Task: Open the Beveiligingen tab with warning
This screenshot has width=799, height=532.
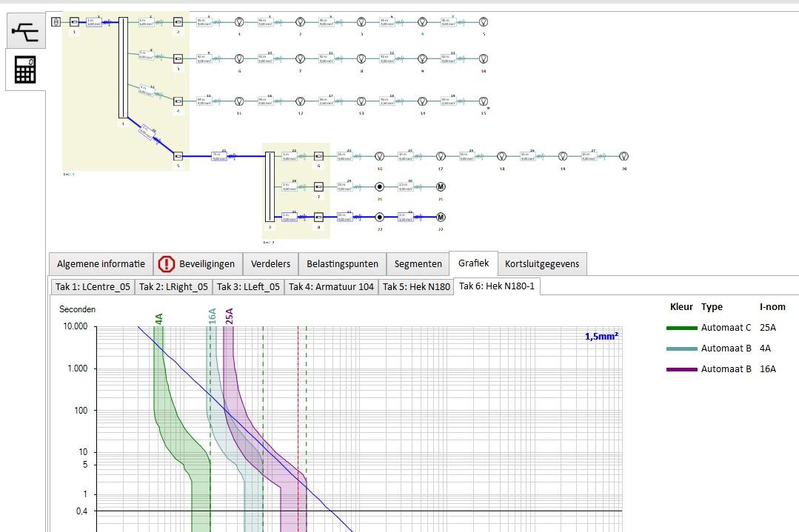Action: point(196,264)
